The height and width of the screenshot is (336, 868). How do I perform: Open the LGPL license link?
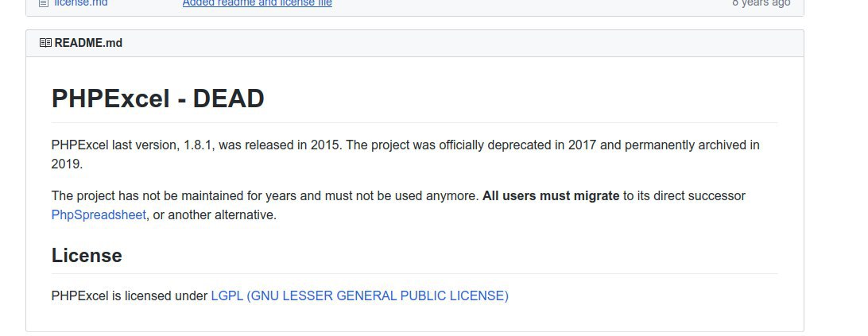coord(360,295)
